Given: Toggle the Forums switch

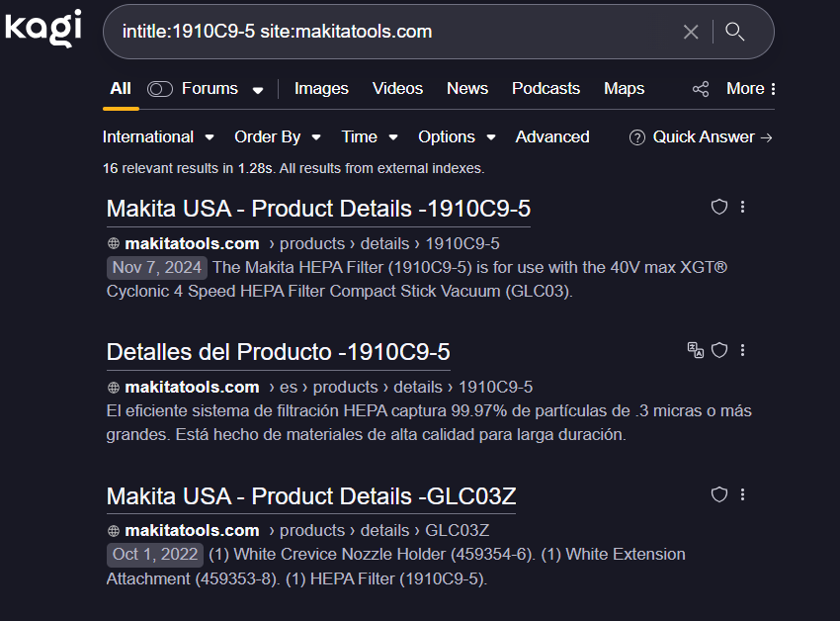Looking at the screenshot, I should (160, 89).
